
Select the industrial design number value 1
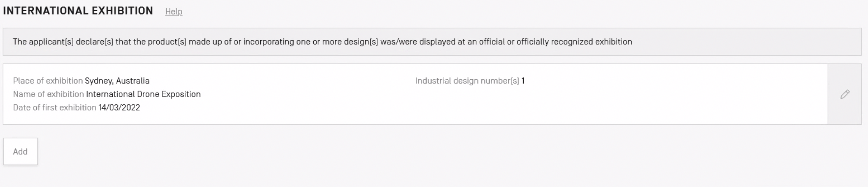[x=523, y=81]
